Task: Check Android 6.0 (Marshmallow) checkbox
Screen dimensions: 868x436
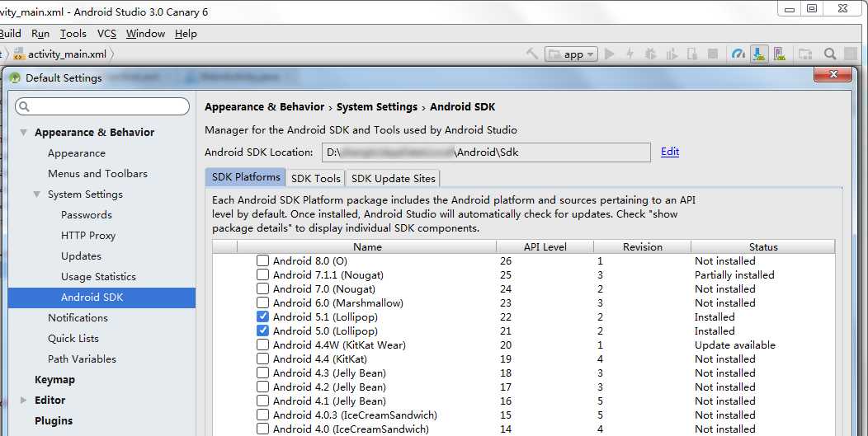Action: [x=263, y=302]
